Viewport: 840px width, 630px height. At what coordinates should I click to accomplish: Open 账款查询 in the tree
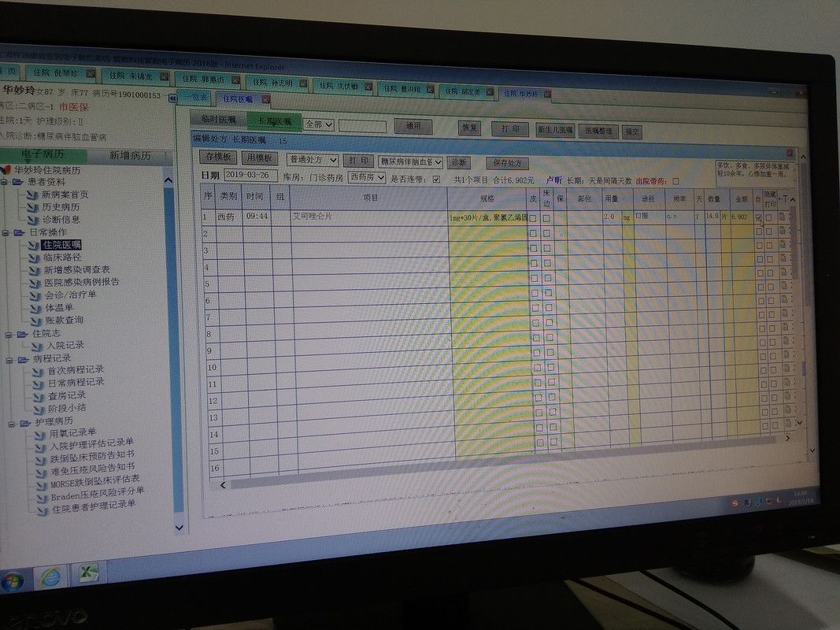(65, 320)
